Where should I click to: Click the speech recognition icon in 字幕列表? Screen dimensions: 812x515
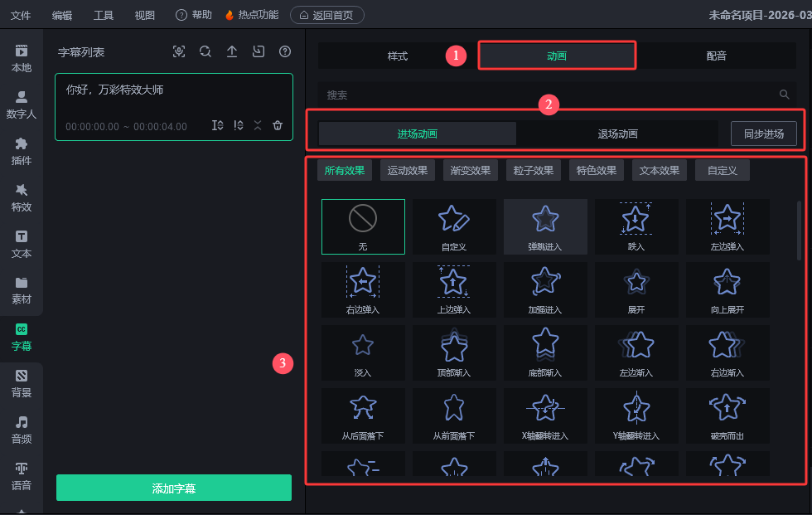(x=179, y=51)
